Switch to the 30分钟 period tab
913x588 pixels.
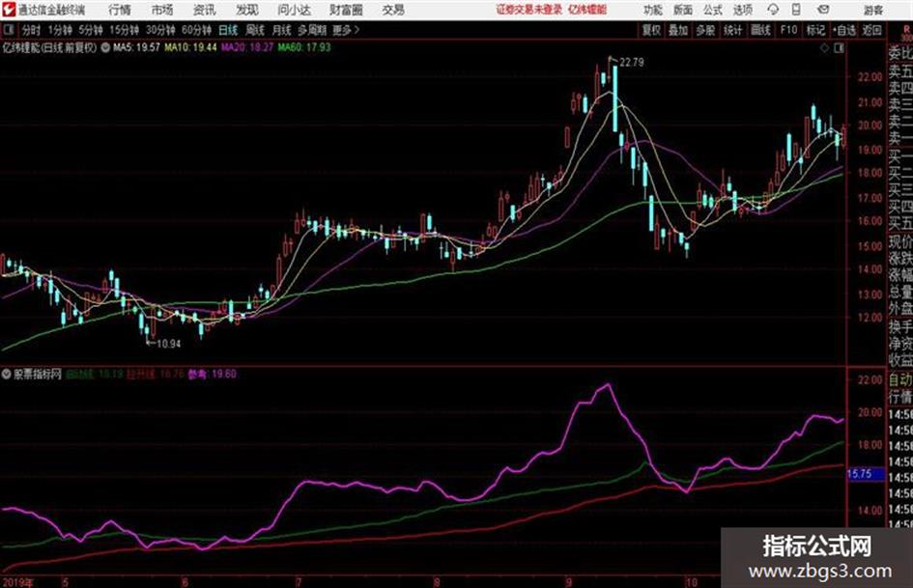160,30
